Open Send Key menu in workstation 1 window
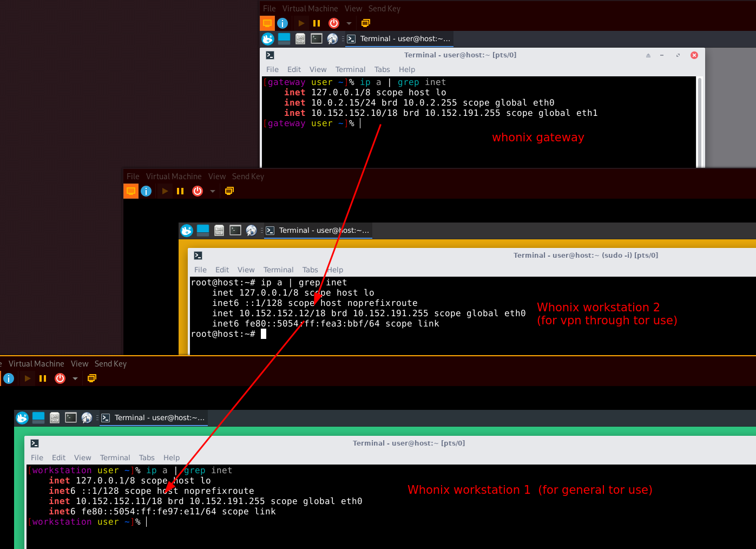Image resolution: width=756 pixels, height=549 pixels. (110, 364)
